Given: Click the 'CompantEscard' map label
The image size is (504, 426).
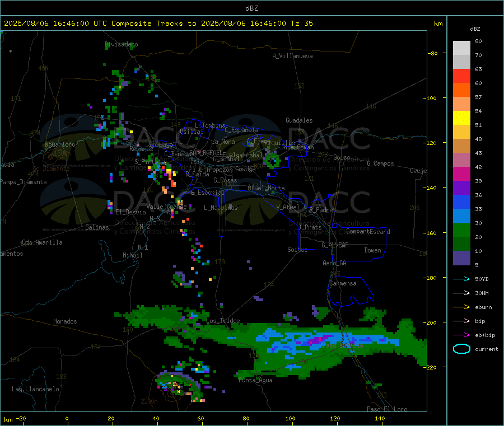Looking at the screenshot, I should [368, 231].
